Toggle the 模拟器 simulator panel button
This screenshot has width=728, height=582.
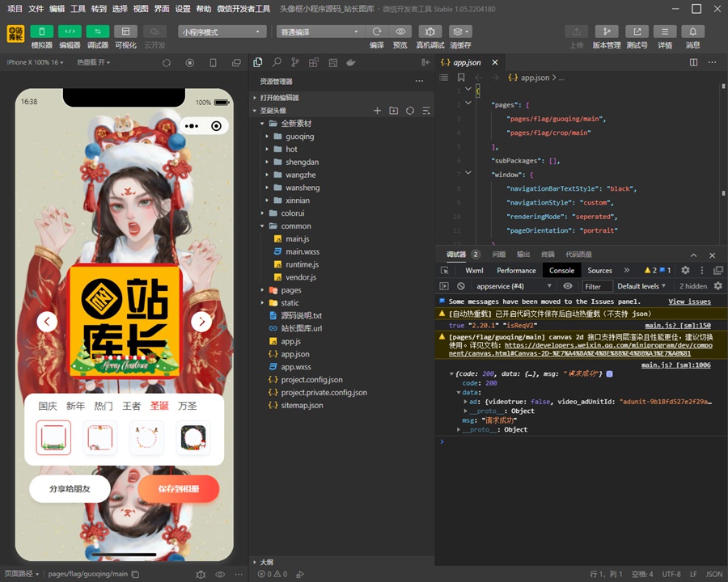pos(41,32)
